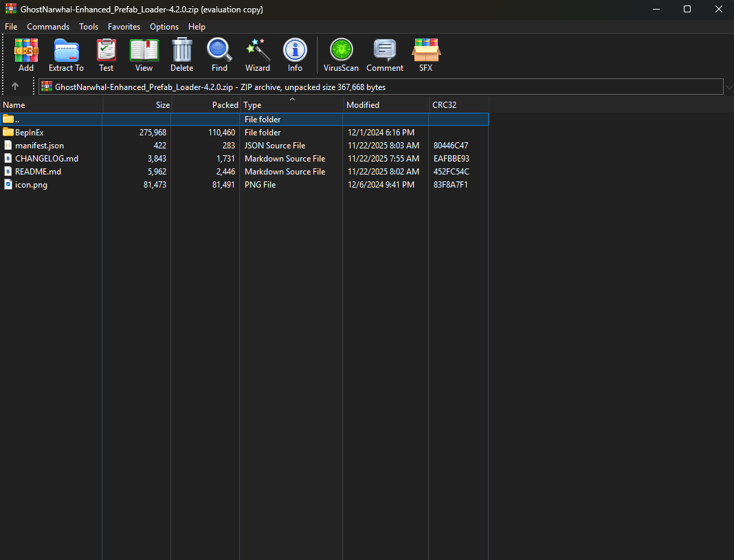Select the manifest.json file name
Image resolution: width=734 pixels, height=560 pixels.
(39, 146)
